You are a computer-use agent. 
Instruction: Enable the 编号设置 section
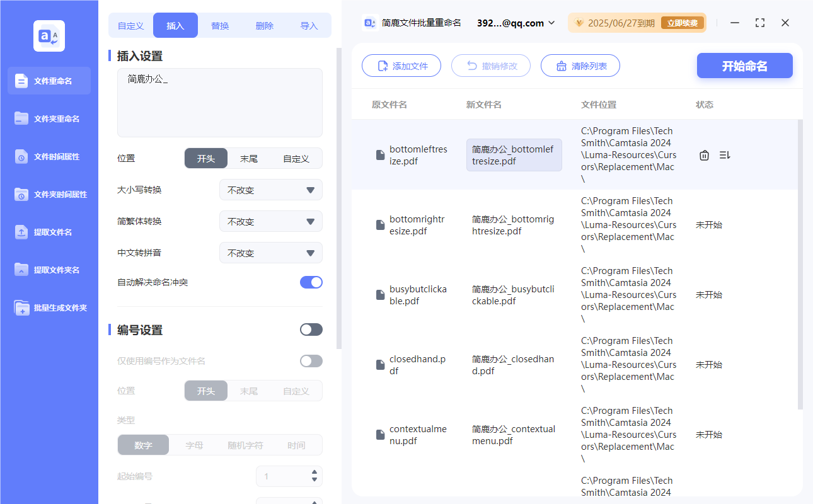[x=311, y=329]
